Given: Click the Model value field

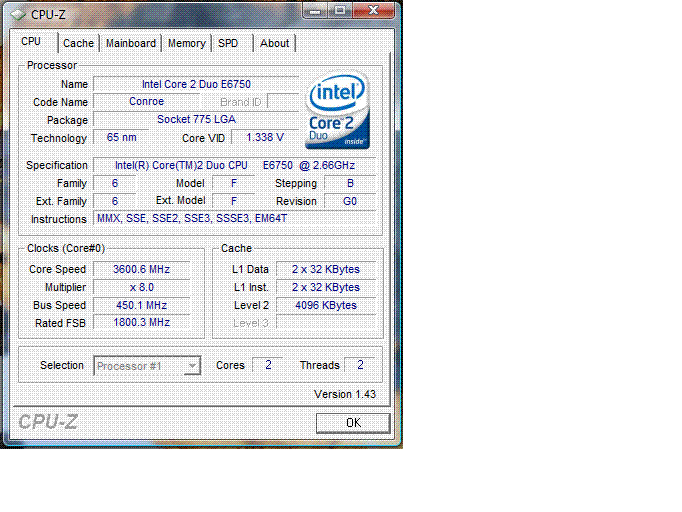Looking at the screenshot, I should click(234, 183).
